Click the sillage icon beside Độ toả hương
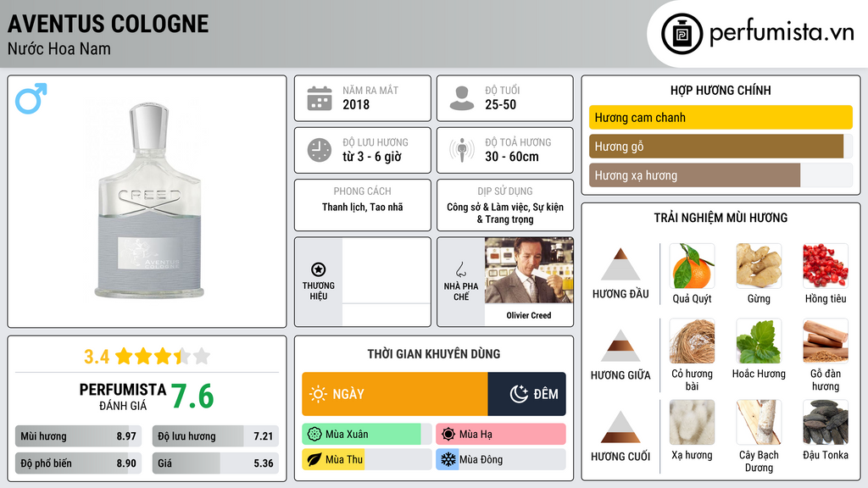 [x=462, y=150]
